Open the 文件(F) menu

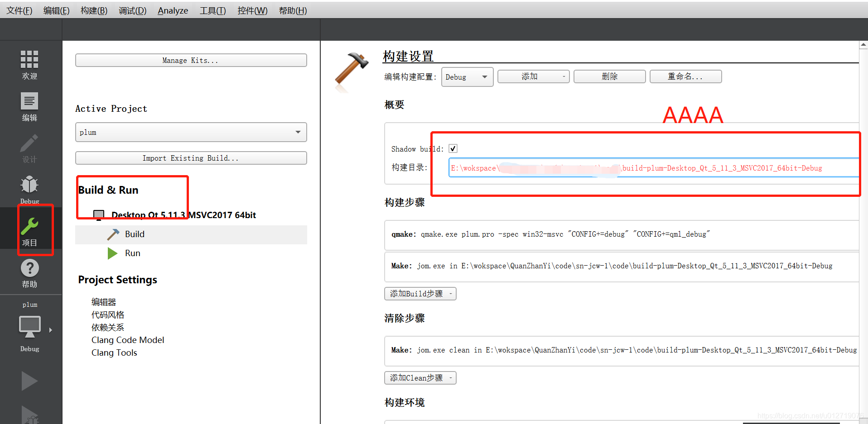click(19, 10)
